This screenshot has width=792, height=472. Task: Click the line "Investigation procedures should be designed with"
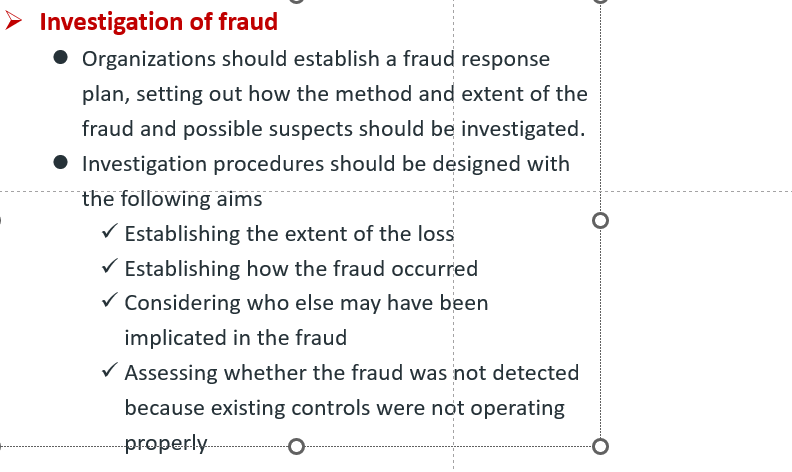(x=326, y=164)
